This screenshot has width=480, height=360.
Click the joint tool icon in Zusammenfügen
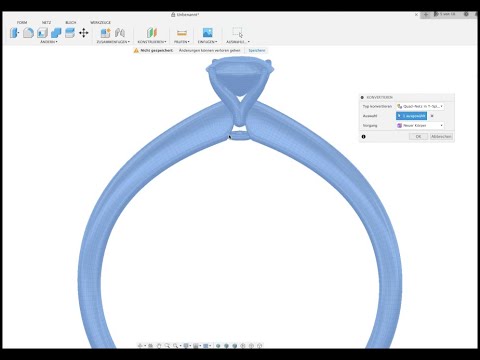tap(120, 33)
